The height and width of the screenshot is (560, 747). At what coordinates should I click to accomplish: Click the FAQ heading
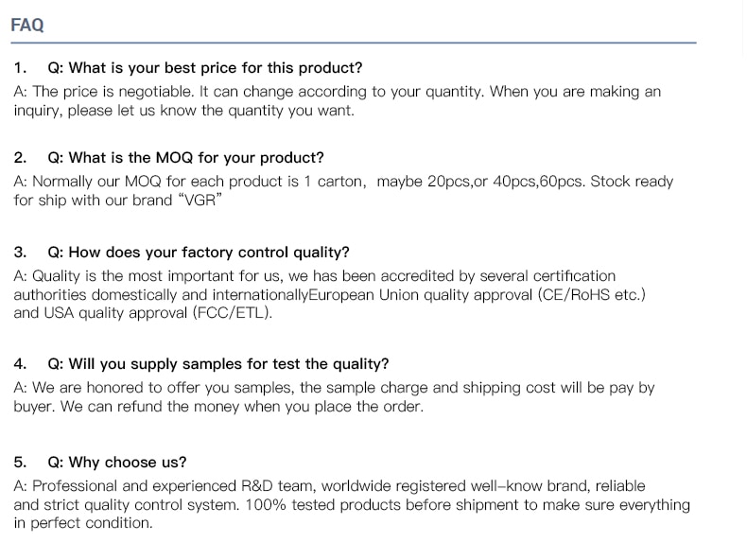pyautogui.click(x=27, y=26)
